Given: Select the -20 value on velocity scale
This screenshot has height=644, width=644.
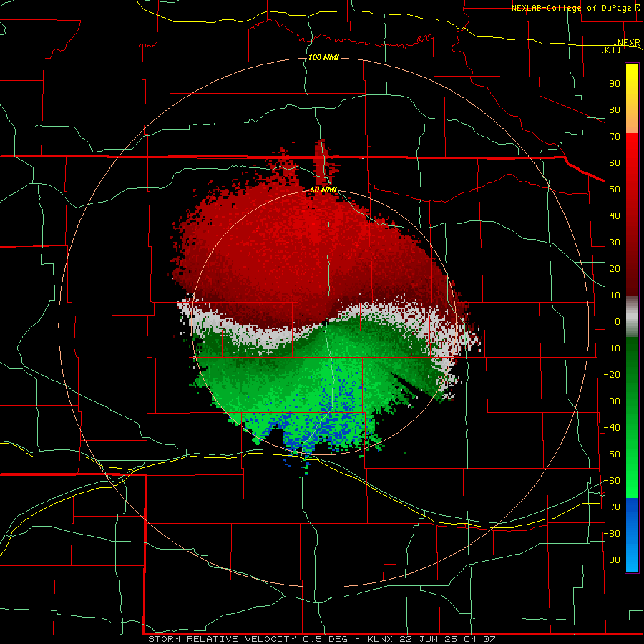Looking at the screenshot, I should [x=612, y=375].
